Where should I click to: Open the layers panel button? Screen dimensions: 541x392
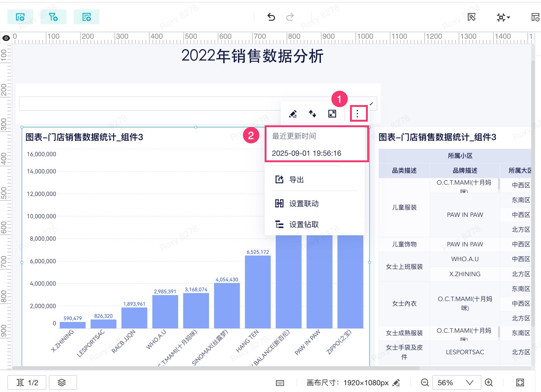pos(63,382)
